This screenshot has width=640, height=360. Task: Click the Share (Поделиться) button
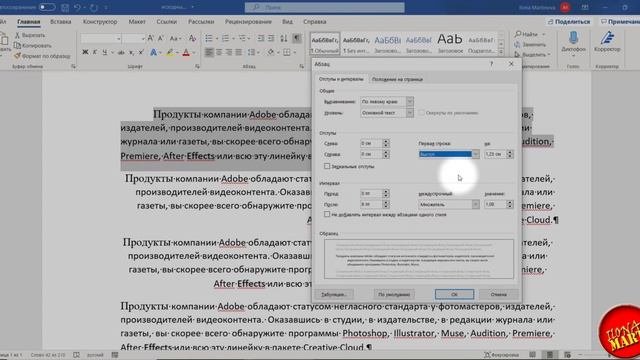(x=569, y=22)
